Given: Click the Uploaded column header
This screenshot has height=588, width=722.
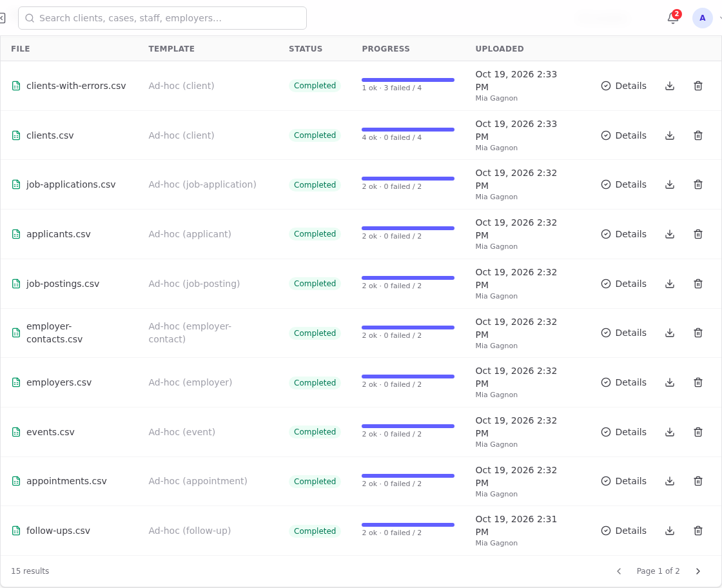Looking at the screenshot, I should pyautogui.click(x=500, y=49).
